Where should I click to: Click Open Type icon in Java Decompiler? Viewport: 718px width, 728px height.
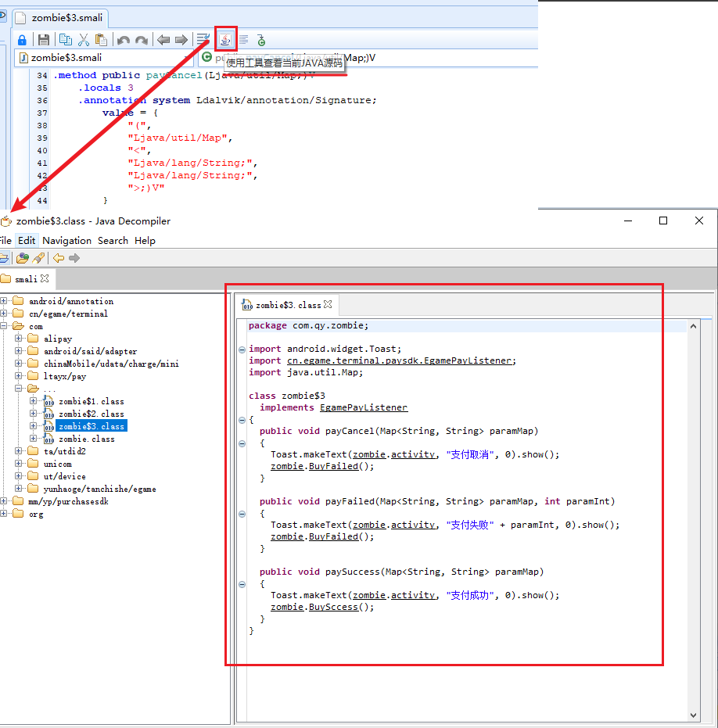(x=23, y=258)
